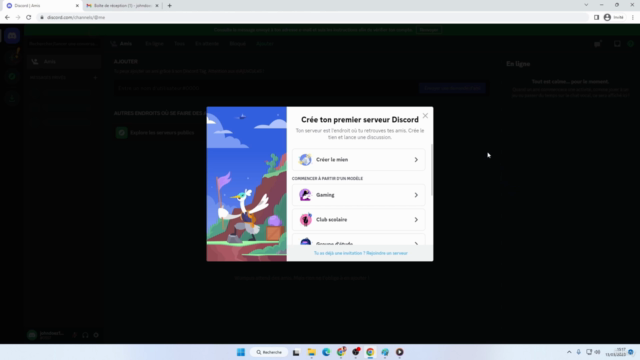
Task: Click the Gaming template icon
Action: pyautogui.click(x=305, y=195)
